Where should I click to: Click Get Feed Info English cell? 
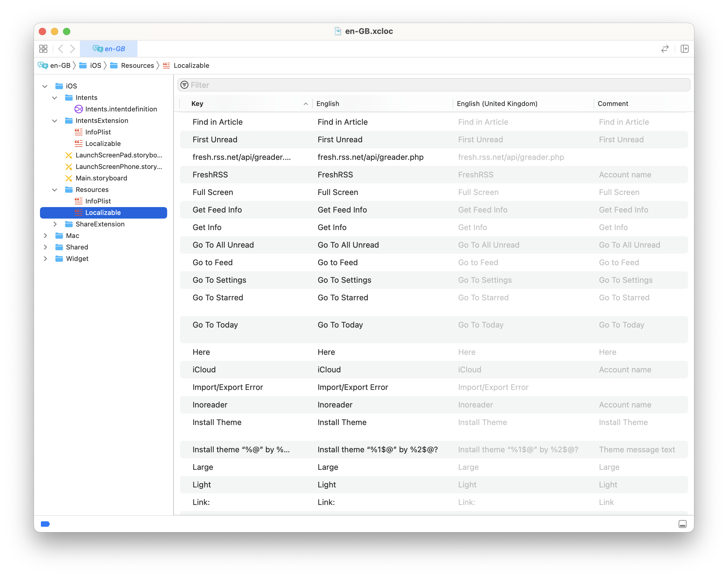(342, 210)
